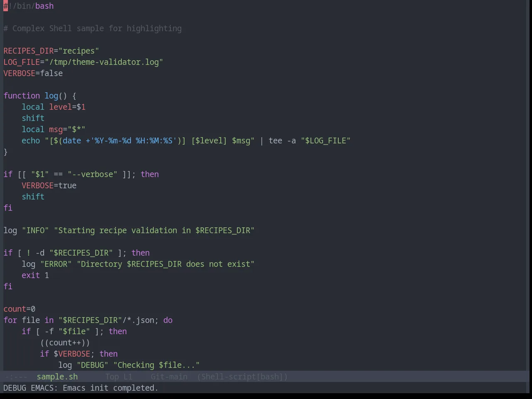Click $VERBOSE in the 'if $VERBOSE; then' line
The height and width of the screenshot is (399, 532).
point(72,354)
